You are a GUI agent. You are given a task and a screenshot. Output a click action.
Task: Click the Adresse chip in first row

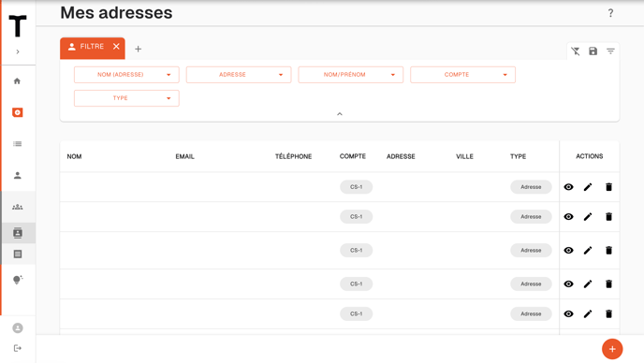point(531,187)
